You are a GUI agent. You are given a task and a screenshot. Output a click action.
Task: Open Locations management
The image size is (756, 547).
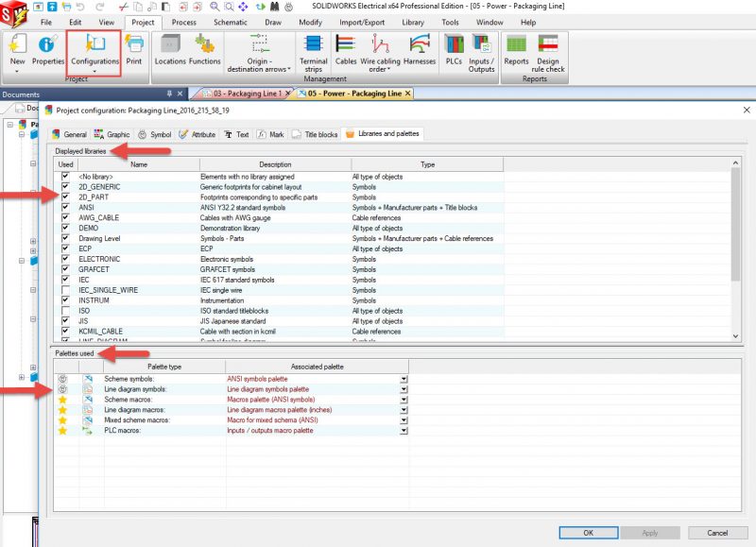[170, 50]
